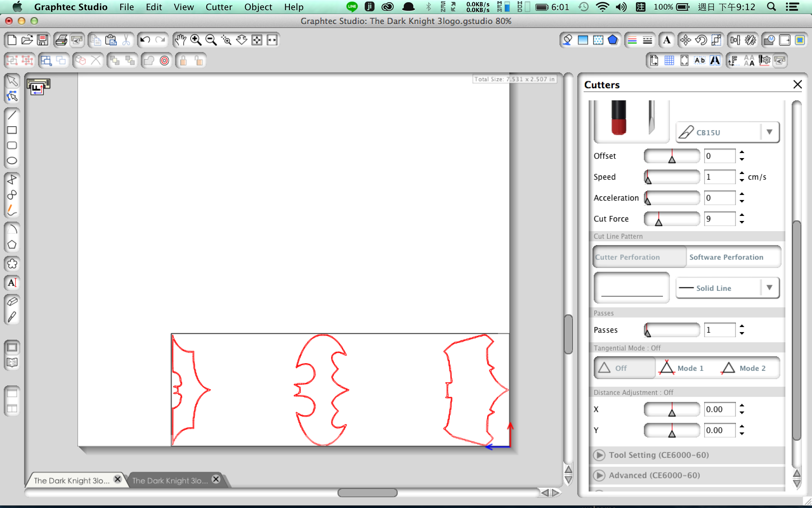Image resolution: width=812 pixels, height=508 pixels.
Task: Pick the Ellipse drawing tool
Action: click(12, 161)
